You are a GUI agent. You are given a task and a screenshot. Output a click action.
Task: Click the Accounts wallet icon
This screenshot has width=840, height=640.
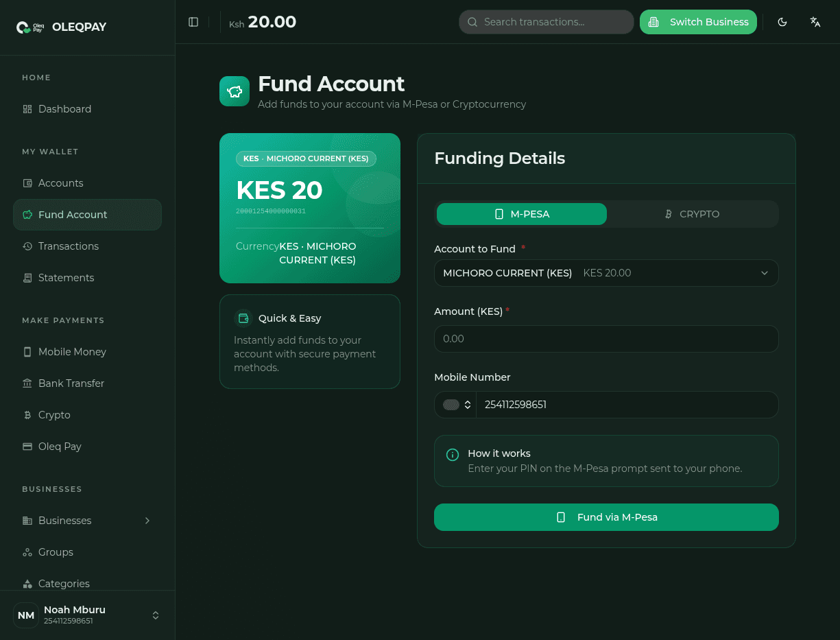(27, 183)
